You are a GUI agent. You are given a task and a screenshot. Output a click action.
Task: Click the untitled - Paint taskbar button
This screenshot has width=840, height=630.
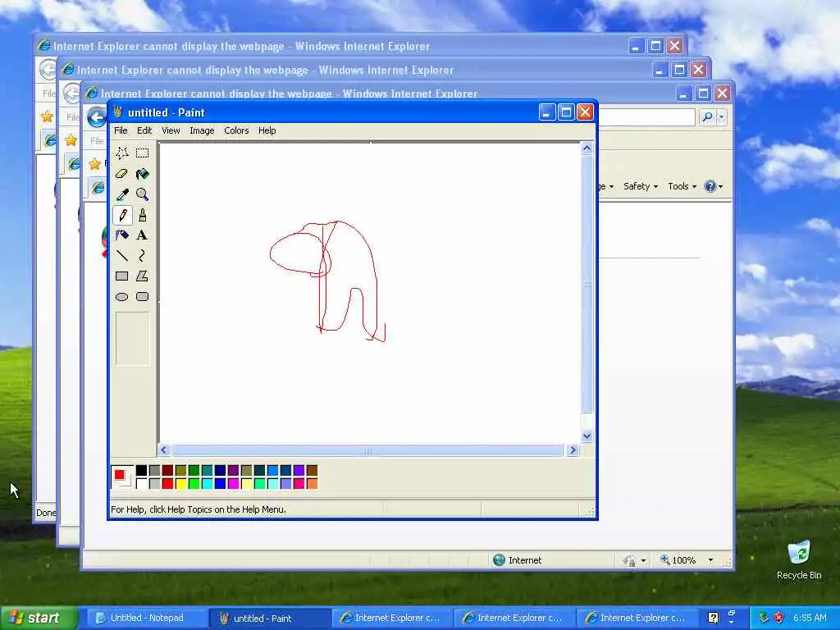269,619
